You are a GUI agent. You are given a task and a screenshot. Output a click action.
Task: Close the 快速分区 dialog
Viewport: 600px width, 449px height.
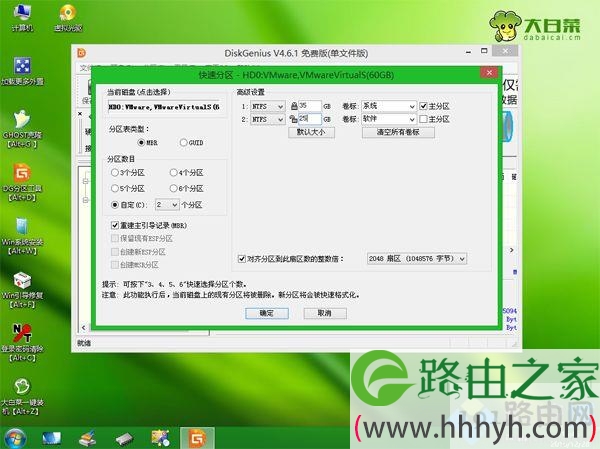coord(489,72)
